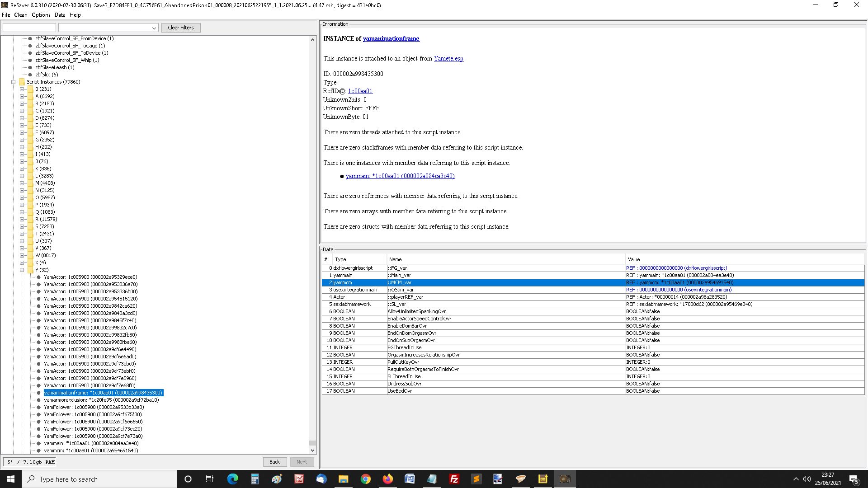Open the Thunderbird mail taskbar icon
Screen dimensions: 868x488
tap(321, 479)
